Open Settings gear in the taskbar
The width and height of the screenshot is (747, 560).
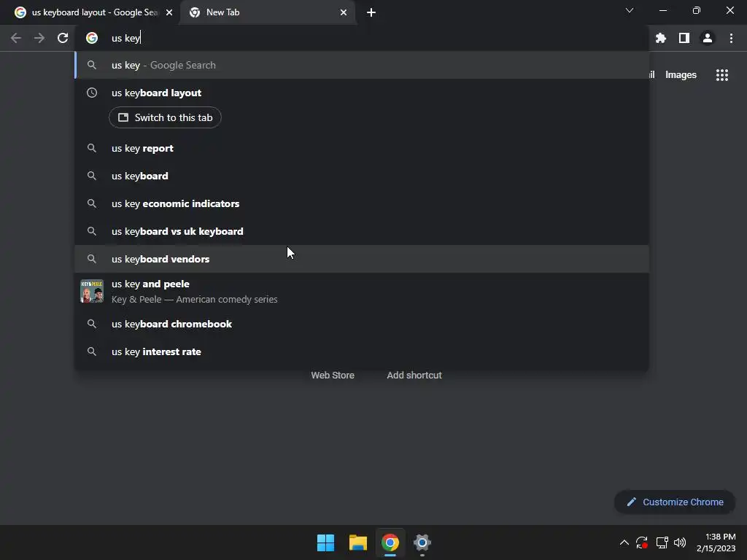422,542
